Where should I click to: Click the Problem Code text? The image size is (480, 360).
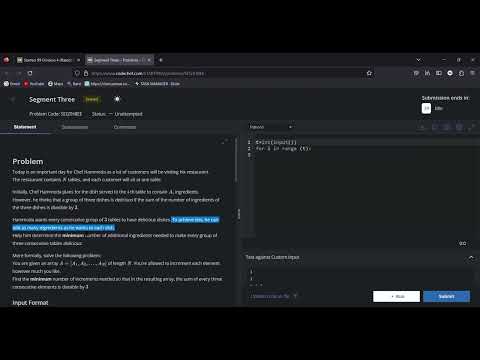(x=55, y=114)
